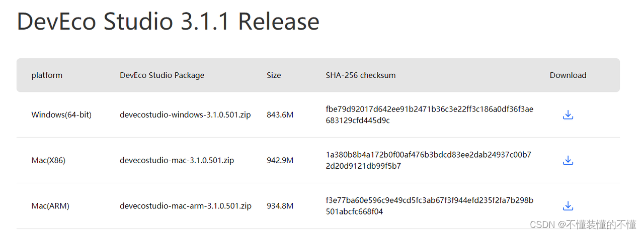Click the Mac ARM checksum starting with f3e77b
Screen dimensions: 644x234
(430, 206)
